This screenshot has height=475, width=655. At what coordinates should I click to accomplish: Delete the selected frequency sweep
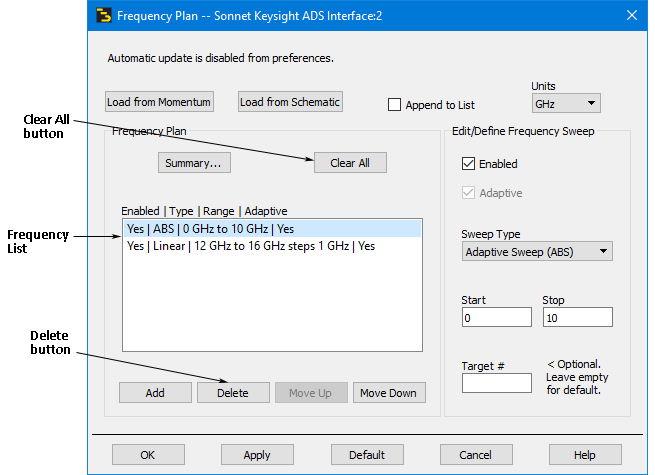tap(233, 393)
